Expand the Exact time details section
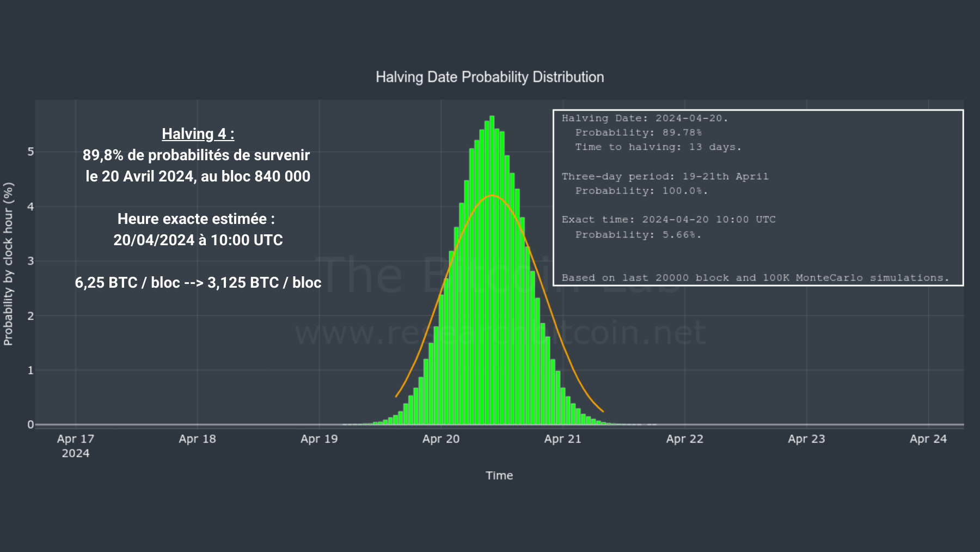This screenshot has width=980, height=552. (x=670, y=219)
